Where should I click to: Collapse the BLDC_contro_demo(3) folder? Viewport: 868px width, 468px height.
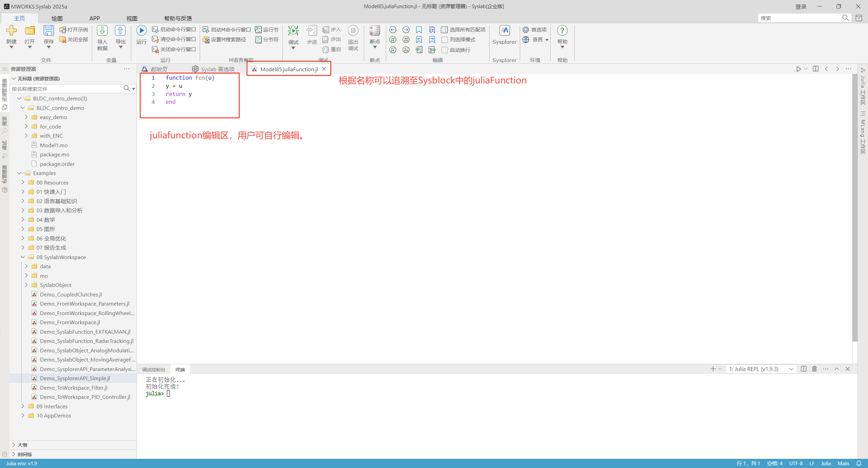[x=19, y=98]
